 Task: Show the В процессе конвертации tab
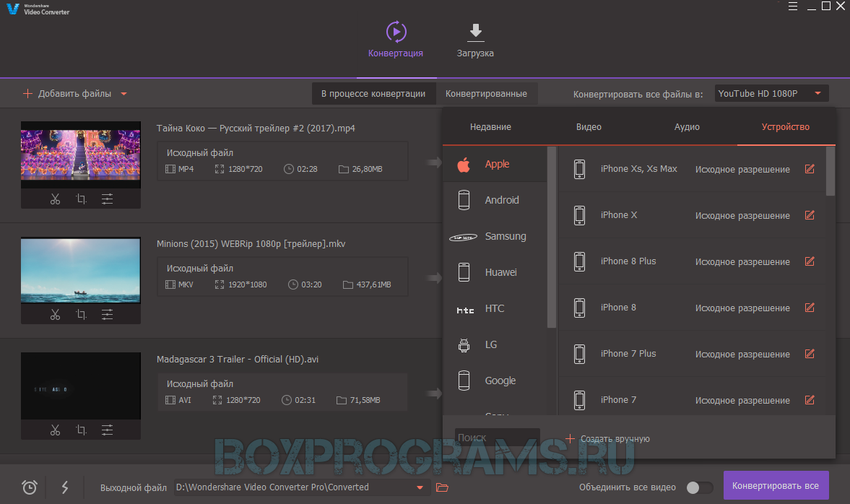(x=373, y=93)
